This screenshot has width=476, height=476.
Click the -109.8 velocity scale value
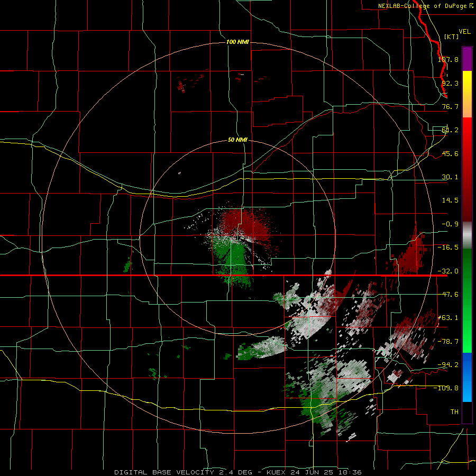(x=446, y=388)
